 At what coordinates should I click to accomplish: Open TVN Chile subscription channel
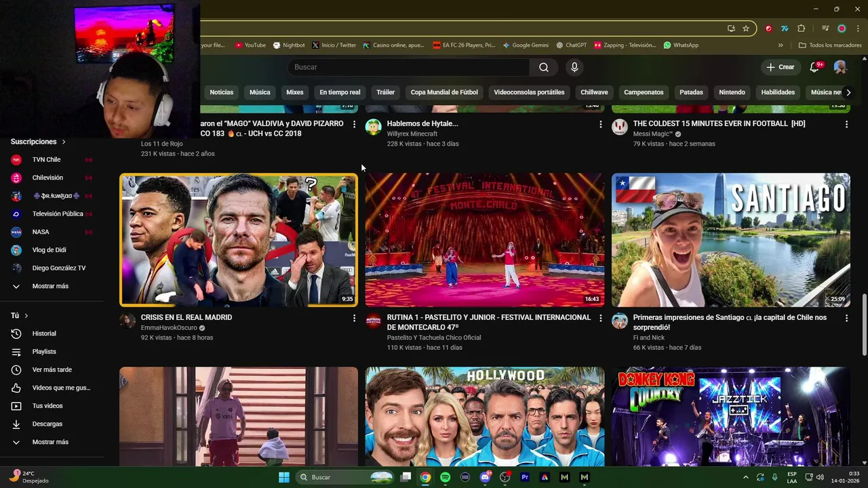tap(52, 160)
